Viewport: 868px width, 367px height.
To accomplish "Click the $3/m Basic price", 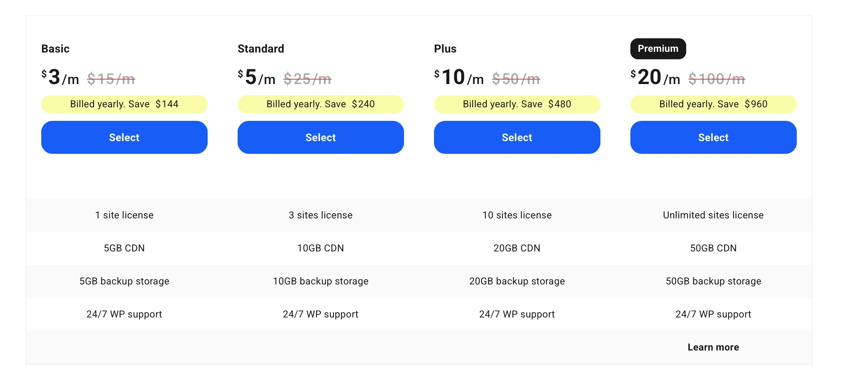I will (x=60, y=77).
